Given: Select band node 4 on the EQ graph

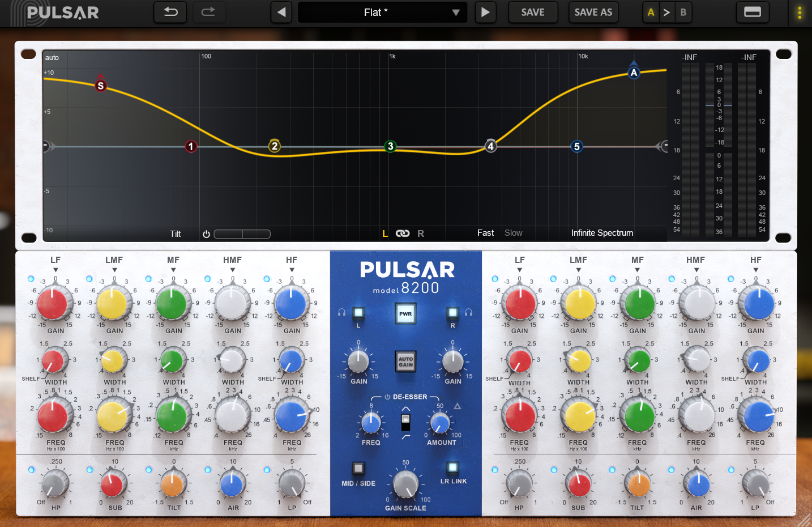Looking at the screenshot, I should 491,146.
